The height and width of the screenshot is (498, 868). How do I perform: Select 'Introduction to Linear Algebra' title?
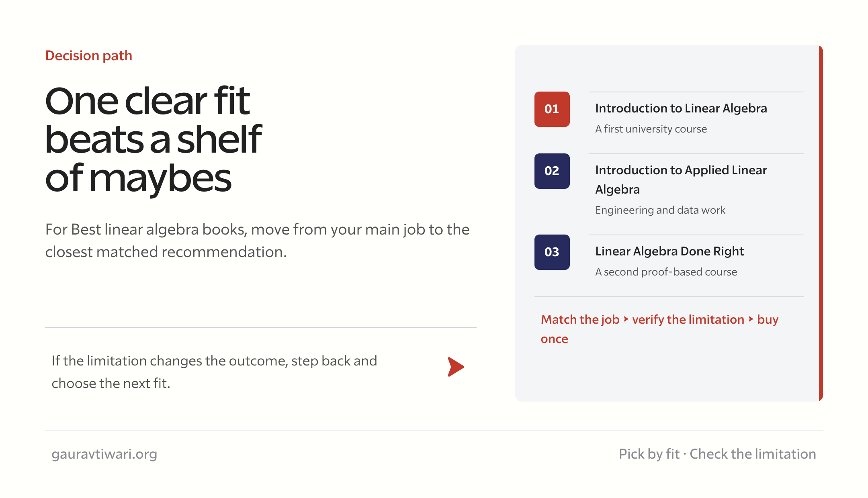click(x=681, y=108)
